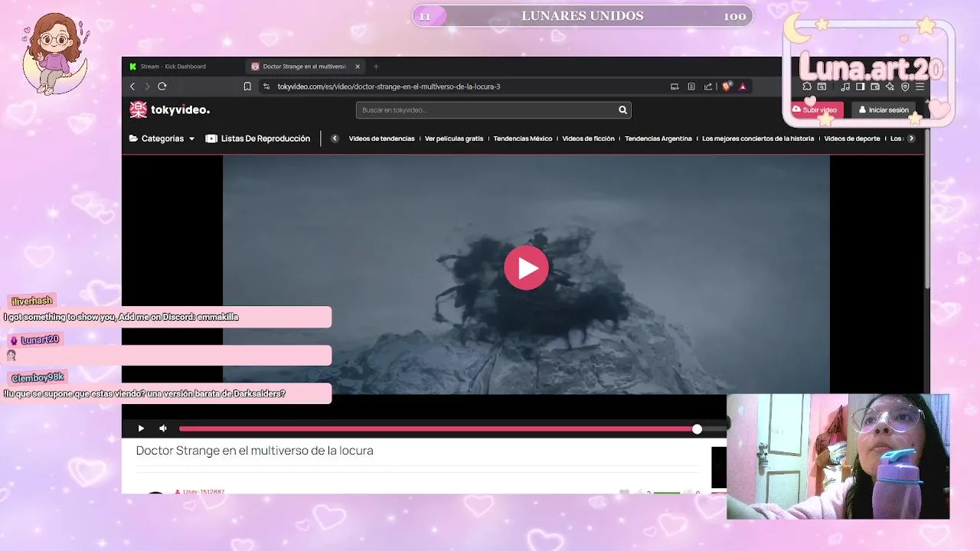Close the Doctor Strange browser tab
Screen dimensions: 980x551
coord(357,67)
